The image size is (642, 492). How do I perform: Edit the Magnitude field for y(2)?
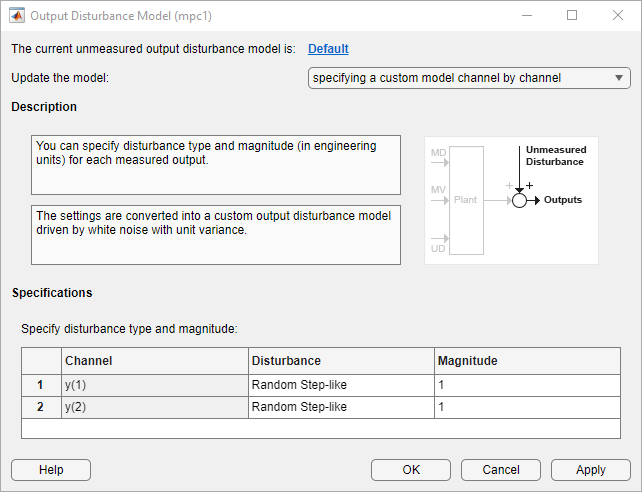pos(526,407)
